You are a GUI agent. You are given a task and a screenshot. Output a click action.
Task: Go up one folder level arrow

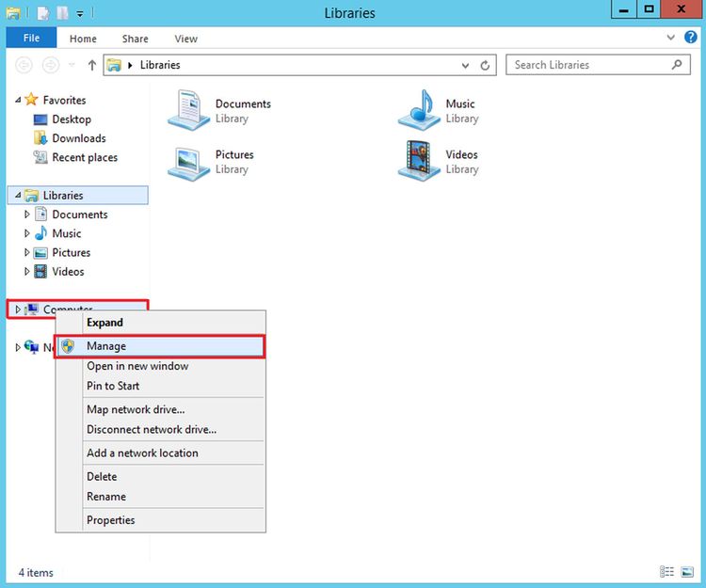(92, 65)
